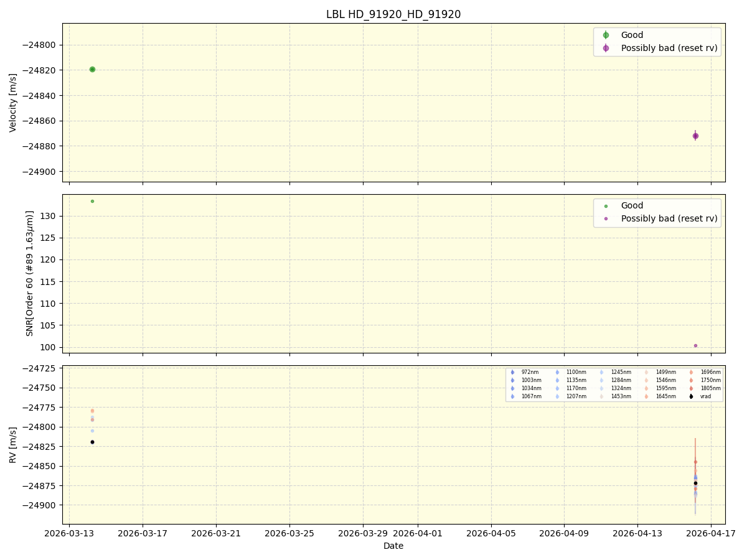Click the vrad legend marker
This screenshot has width=747, height=560.
tap(691, 396)
